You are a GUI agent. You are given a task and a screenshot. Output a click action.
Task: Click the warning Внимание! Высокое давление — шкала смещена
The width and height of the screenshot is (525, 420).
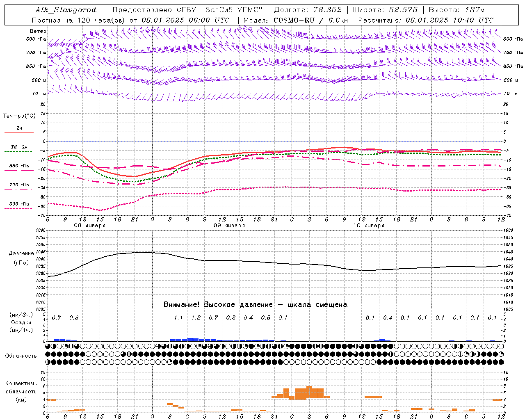pos(256,304)
